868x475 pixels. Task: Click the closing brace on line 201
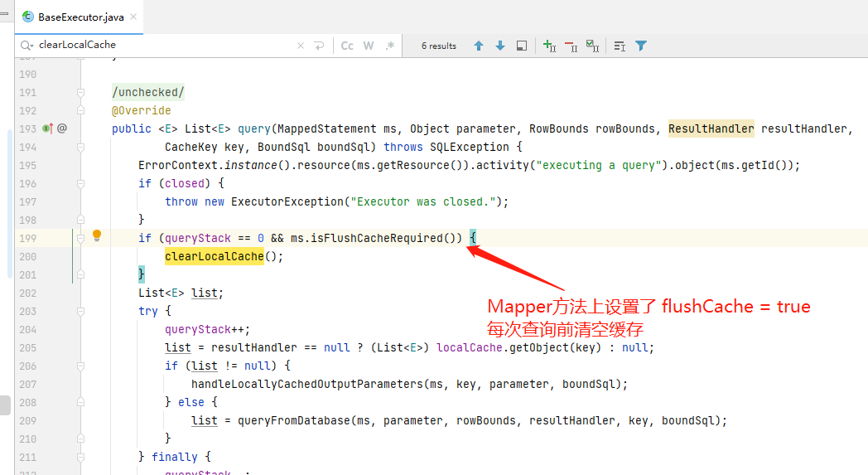coord(141,274)
